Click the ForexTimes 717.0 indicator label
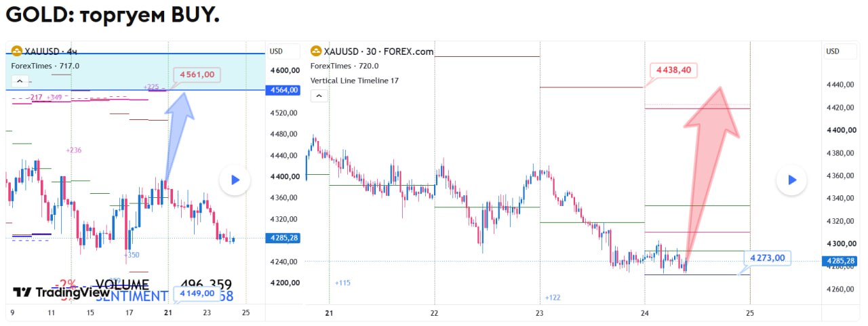The image size is (868, 326). tap(45, 66)
